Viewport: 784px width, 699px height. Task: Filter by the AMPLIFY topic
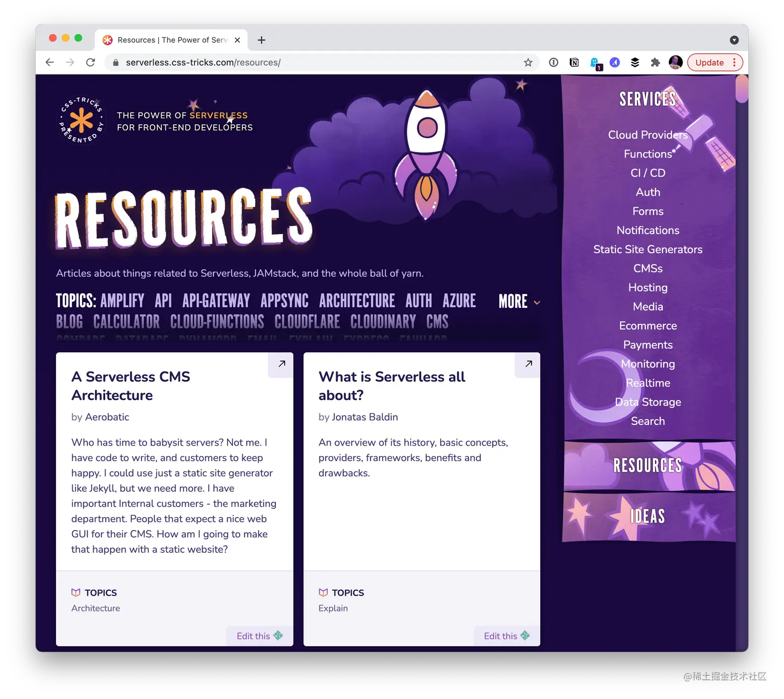coord(122,301)
